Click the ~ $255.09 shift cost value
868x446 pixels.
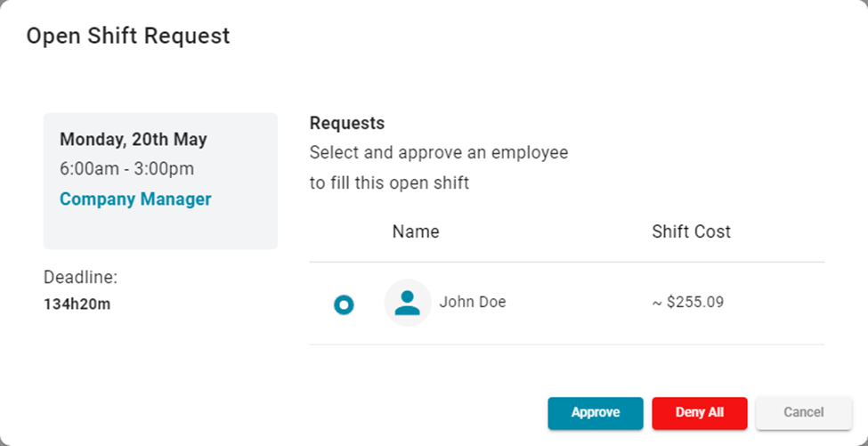click(687, 303)
